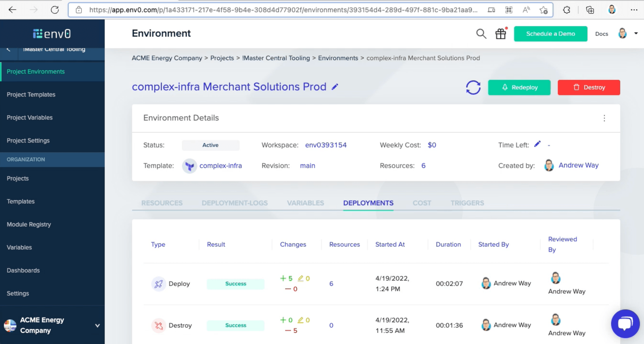
Task: Open the search magnifier icon
Action: [481, 33]
